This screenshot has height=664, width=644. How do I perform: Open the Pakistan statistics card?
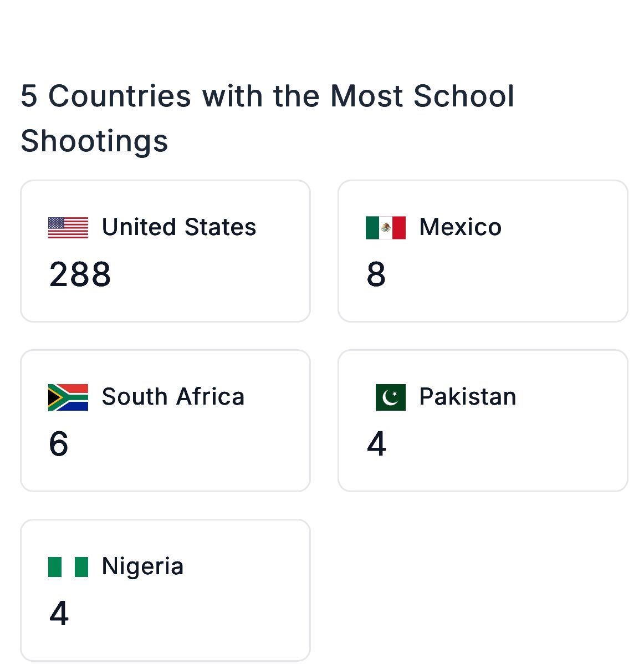[483, 421]
